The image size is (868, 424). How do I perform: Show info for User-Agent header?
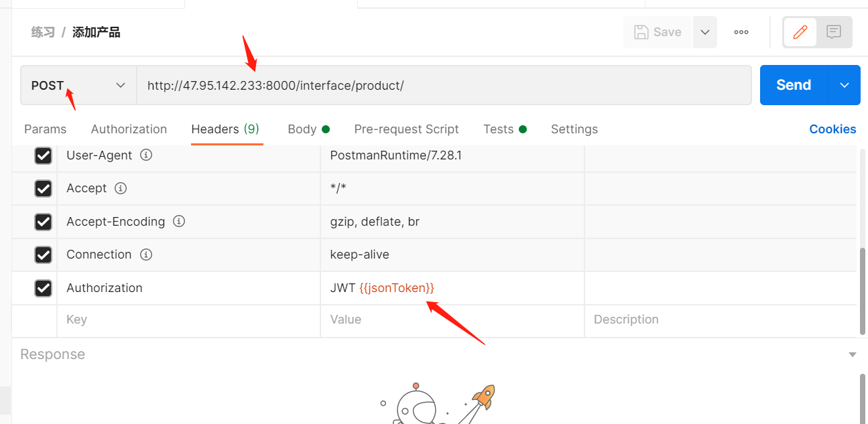pyautogui.click(x=146, y=155)
